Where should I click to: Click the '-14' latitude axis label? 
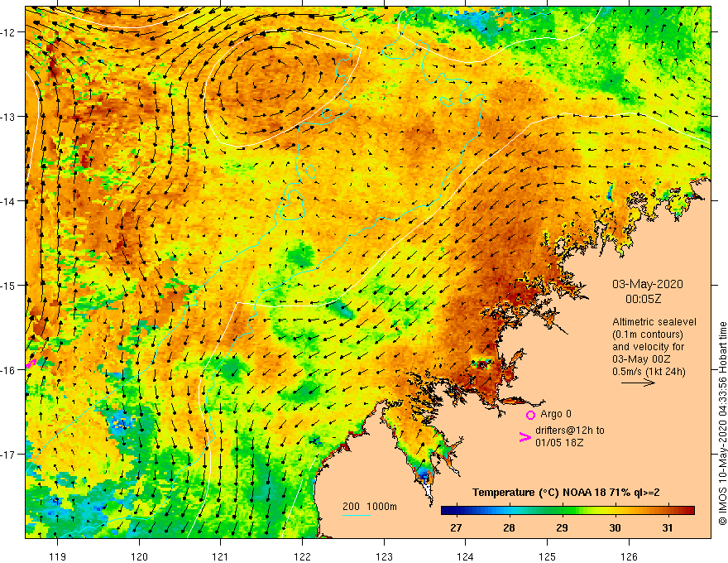tap(9, 201)
